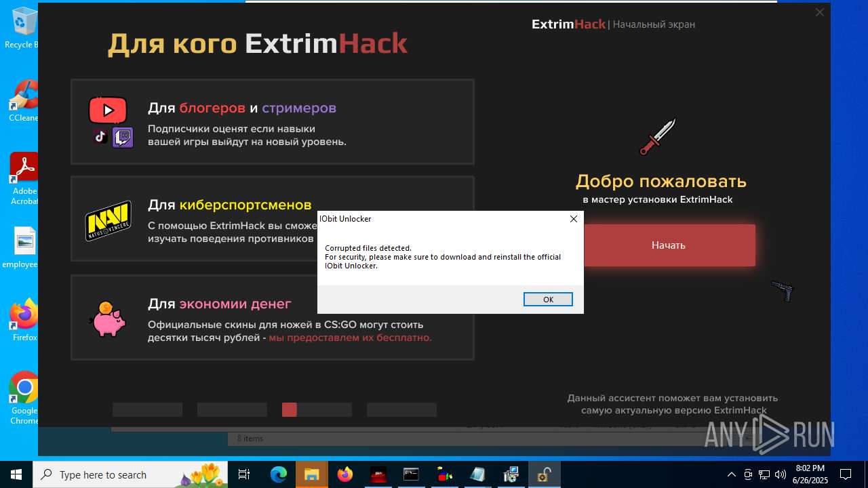Click the red Начать button
This screenshot has height=488, width=868.
[669, 245]
